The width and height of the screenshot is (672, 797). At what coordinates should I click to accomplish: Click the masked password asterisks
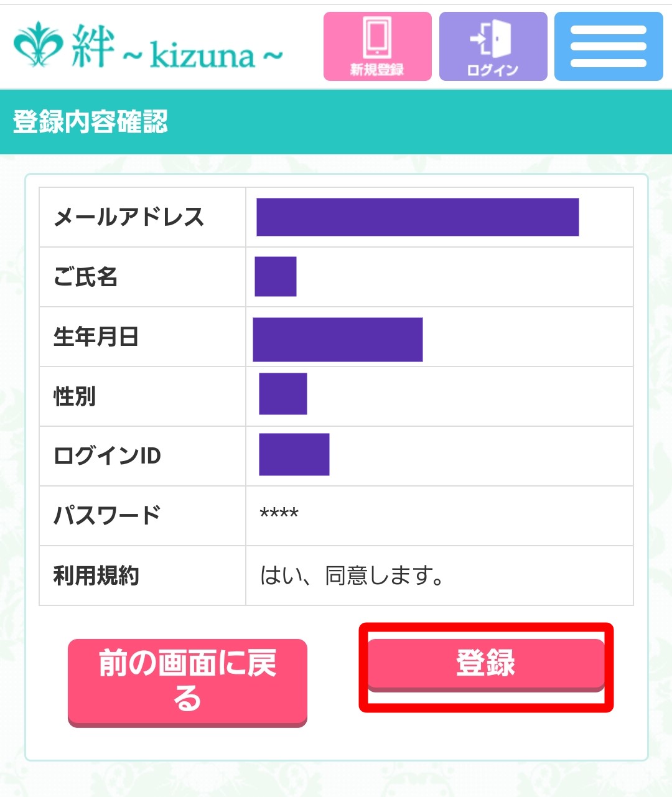[279, 515]
